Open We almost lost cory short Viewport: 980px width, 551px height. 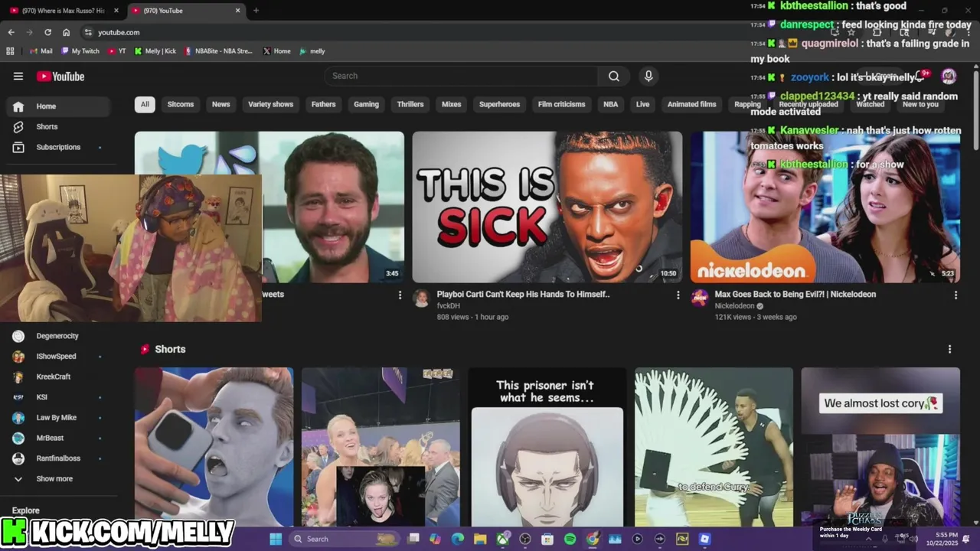tap(880, 447)
